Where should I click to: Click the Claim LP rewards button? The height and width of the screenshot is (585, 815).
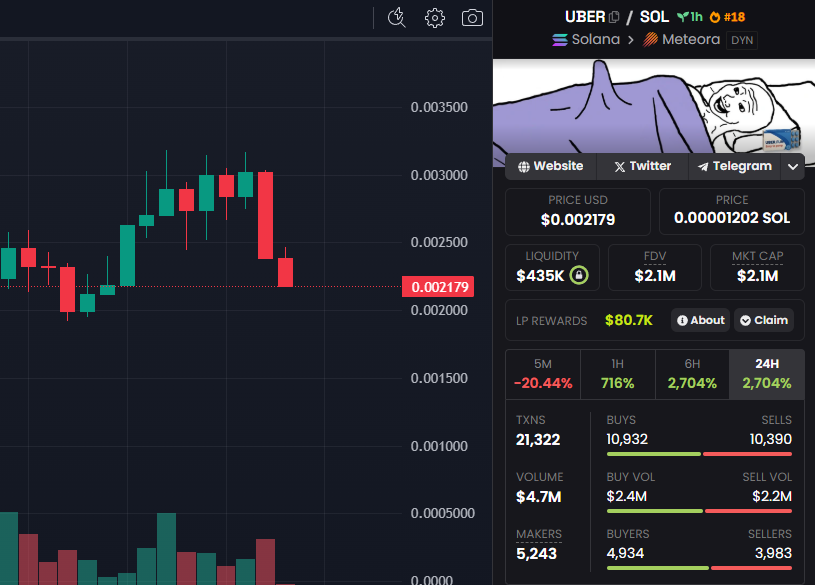pos(764,320)
